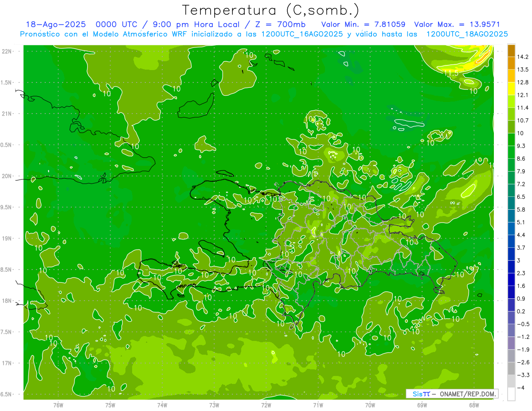Click the "20N" latitude axis label
This screenshot has width=532, height=411.
click(7, 176)
